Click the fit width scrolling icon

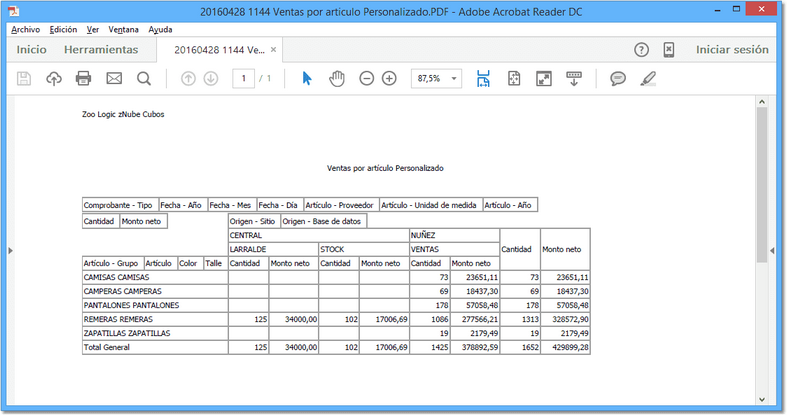483,79
